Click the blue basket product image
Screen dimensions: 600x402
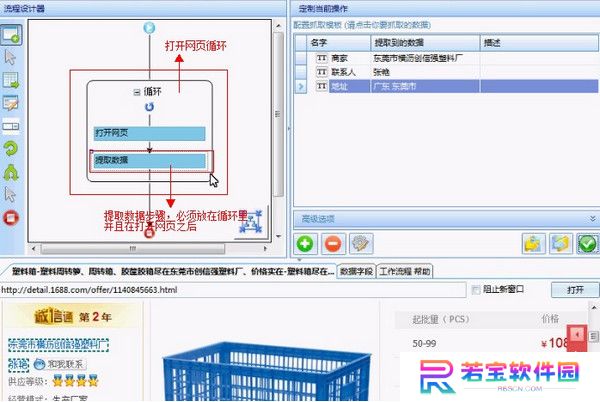coord(268,370)
